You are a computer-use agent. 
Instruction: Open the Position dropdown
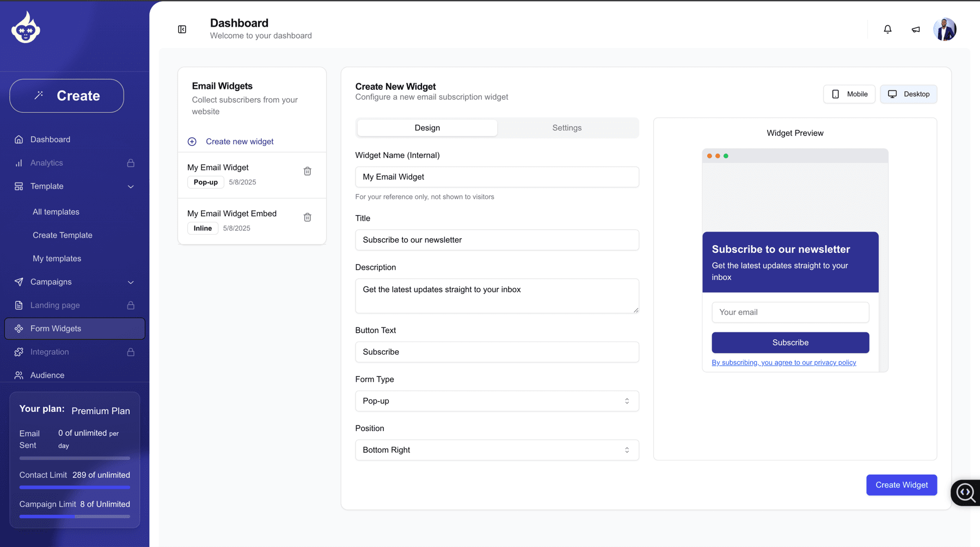(x=497, y=450)
